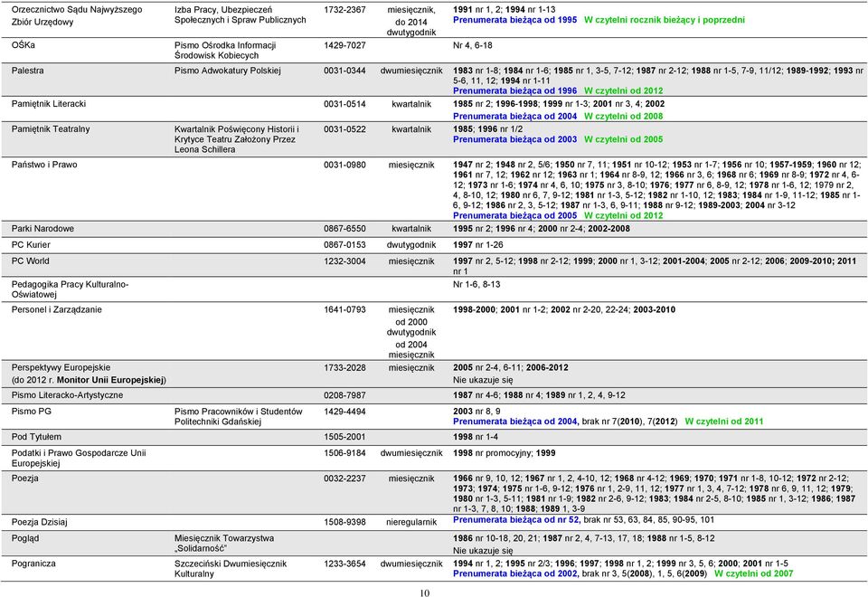Select 'Podatki i Prawo Gospodarcze Unii Europejskiej'
This screenshot has height=597, width=868.
coord(79,458)
